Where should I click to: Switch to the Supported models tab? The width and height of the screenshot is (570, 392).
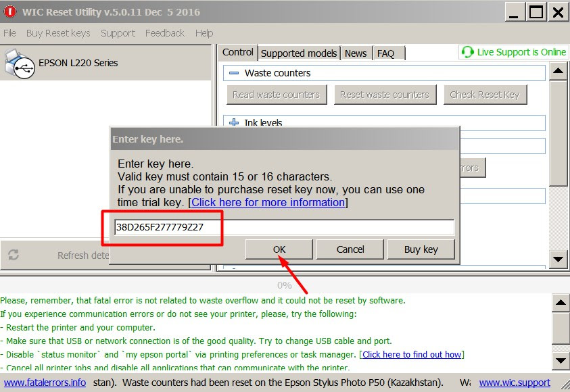(299, 53)
